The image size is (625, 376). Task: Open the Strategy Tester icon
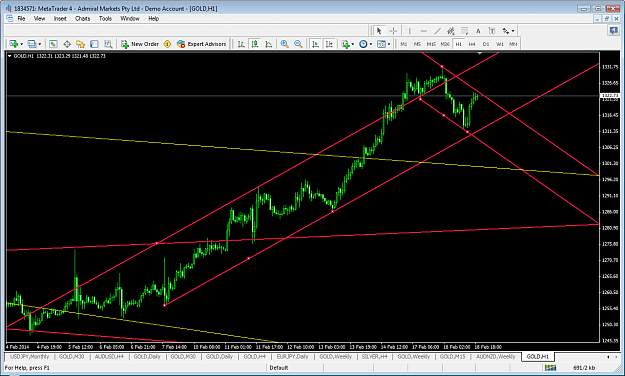tap(108, 44)
